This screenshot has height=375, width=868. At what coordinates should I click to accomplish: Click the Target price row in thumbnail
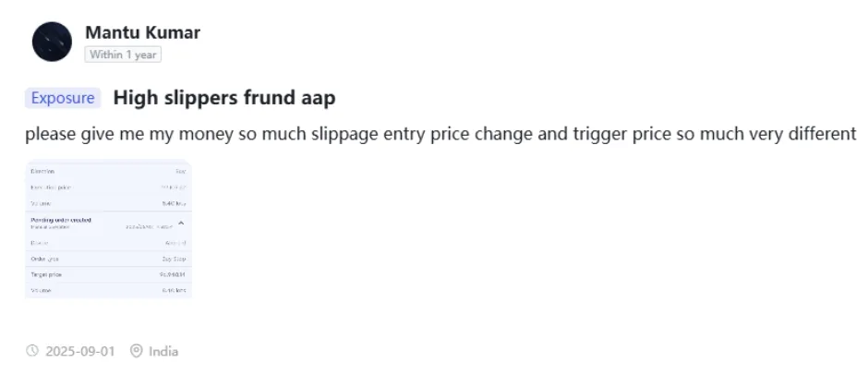tap(109, 274)
